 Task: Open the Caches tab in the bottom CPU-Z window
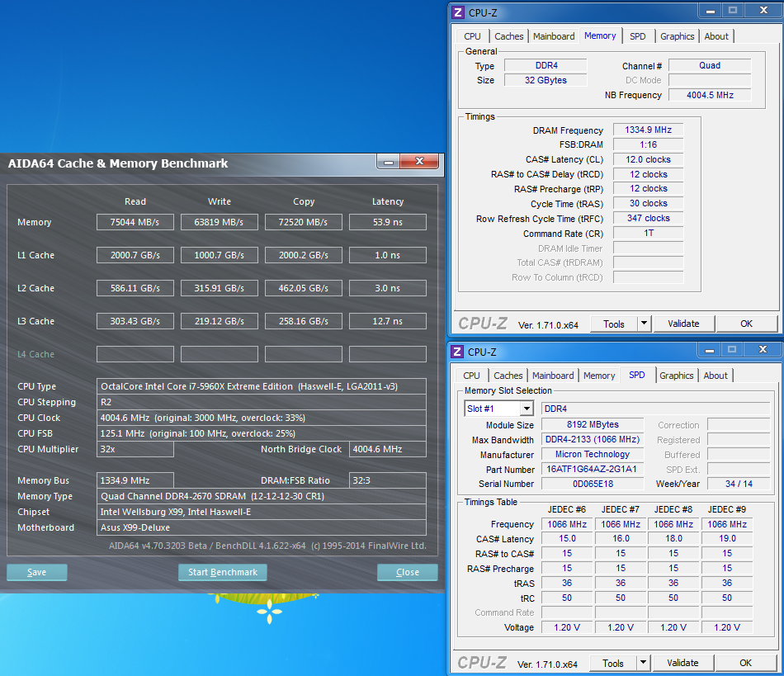tap(508, 376)
